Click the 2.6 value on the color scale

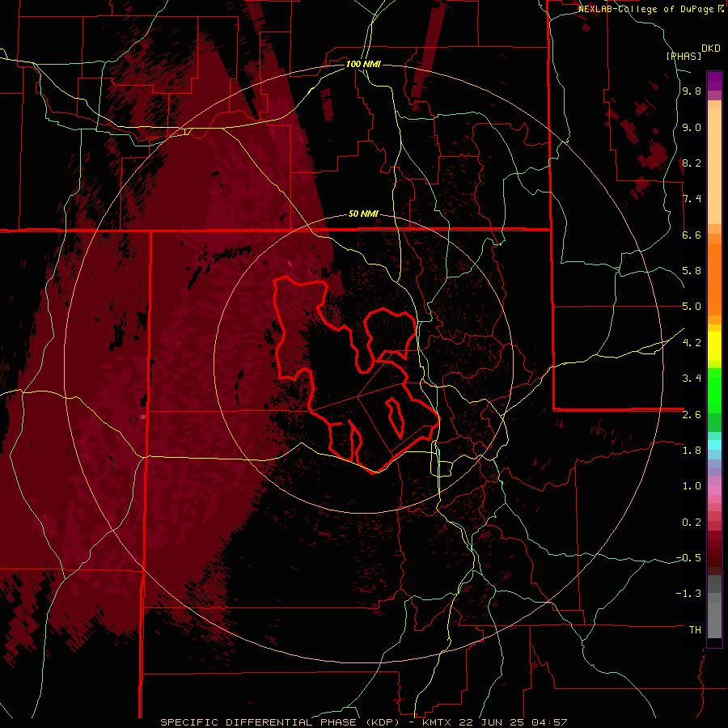tap(692, 414)
